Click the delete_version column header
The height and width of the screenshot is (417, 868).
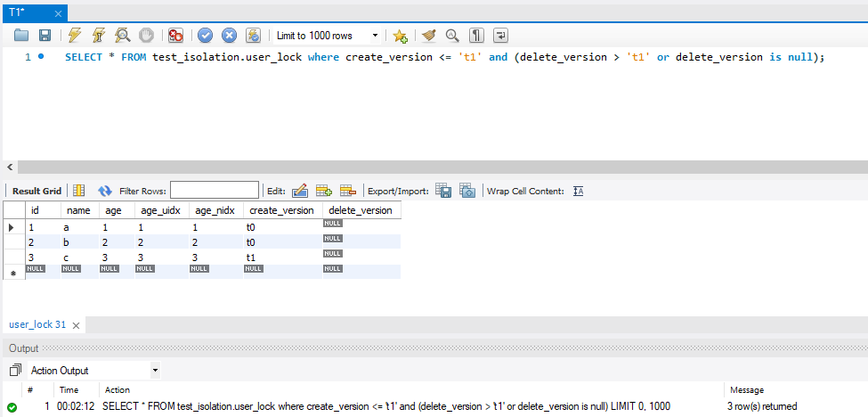361,210
